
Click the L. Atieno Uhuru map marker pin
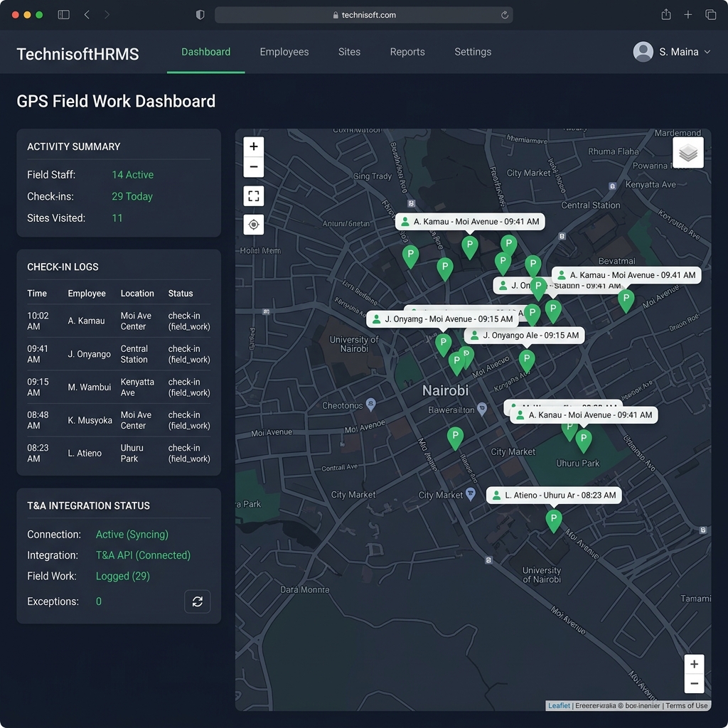pos(553,520)
